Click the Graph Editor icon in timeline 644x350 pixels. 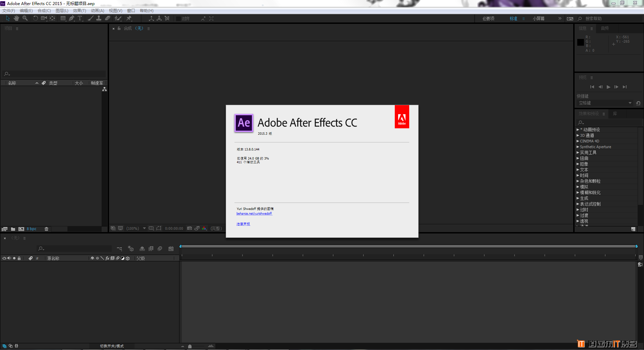(x=171, y=249)
